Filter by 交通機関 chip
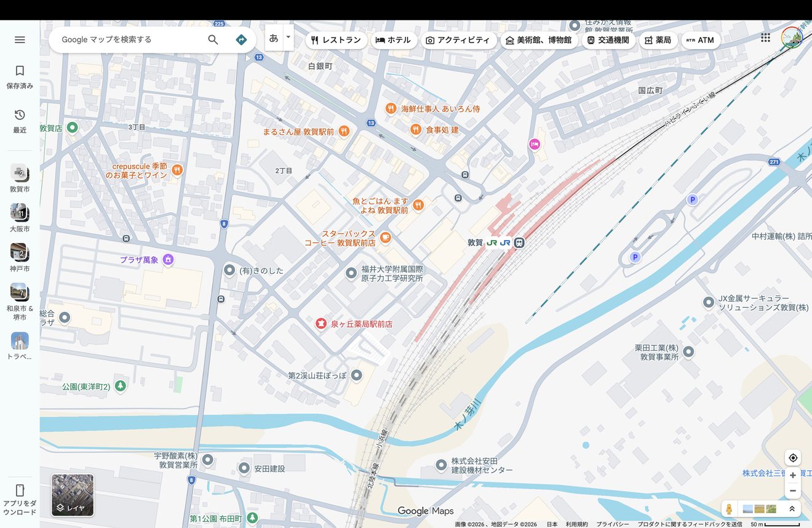Viewport: 812px width, 528px height. tap(608, 40)
